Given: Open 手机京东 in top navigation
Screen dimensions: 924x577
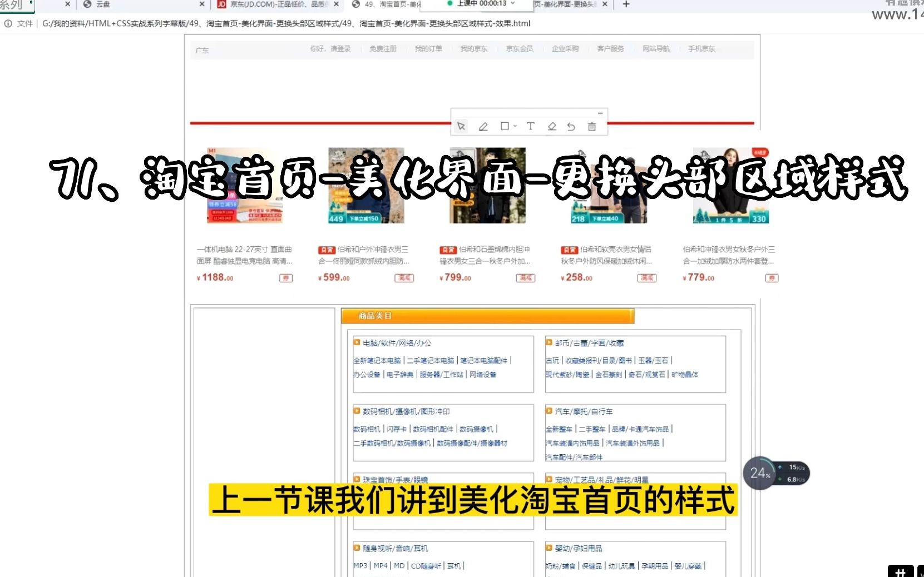Looking at the screenshot, I should click(701, 49).
